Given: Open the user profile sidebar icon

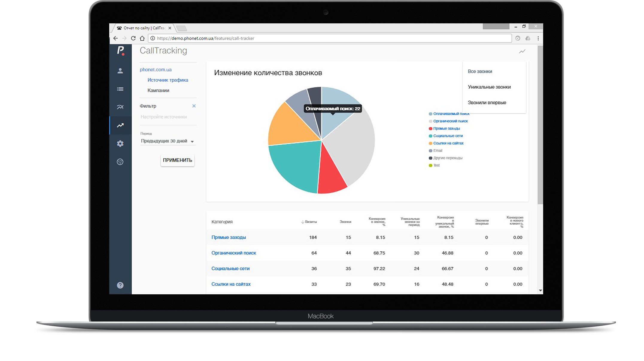Looking at the screenshot, I should [x=120, y=71].
